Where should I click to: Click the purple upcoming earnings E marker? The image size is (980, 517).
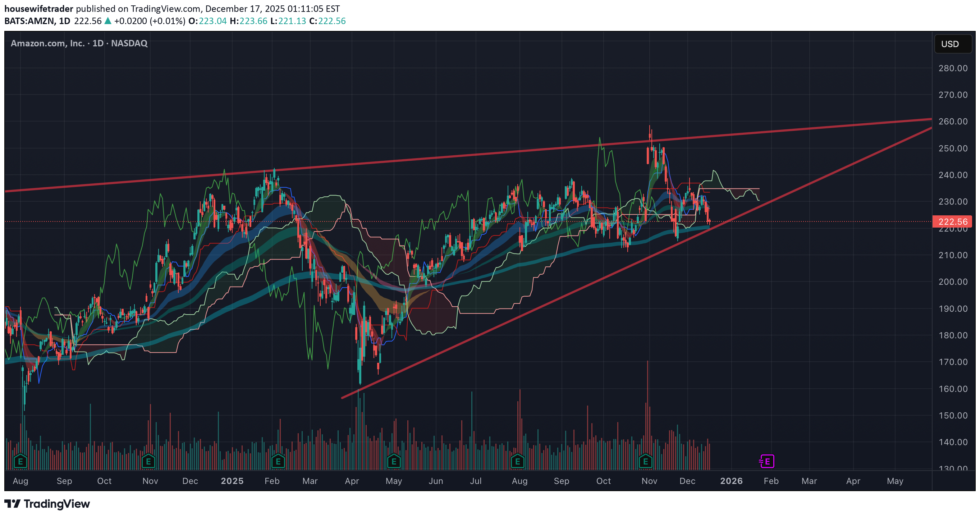pos(767,462)
